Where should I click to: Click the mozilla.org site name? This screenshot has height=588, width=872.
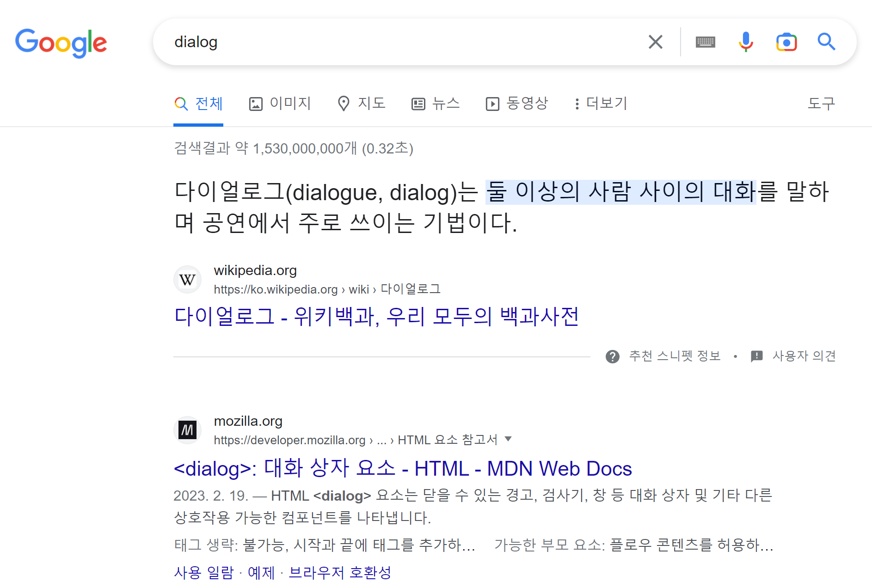[x=248, y=421]
